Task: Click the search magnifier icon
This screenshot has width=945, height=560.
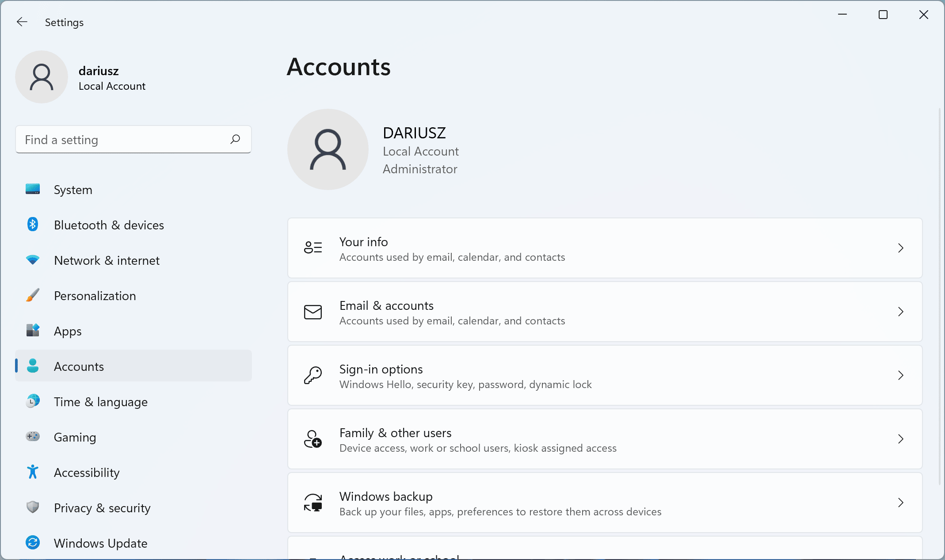Action: [x=235, y=140]
